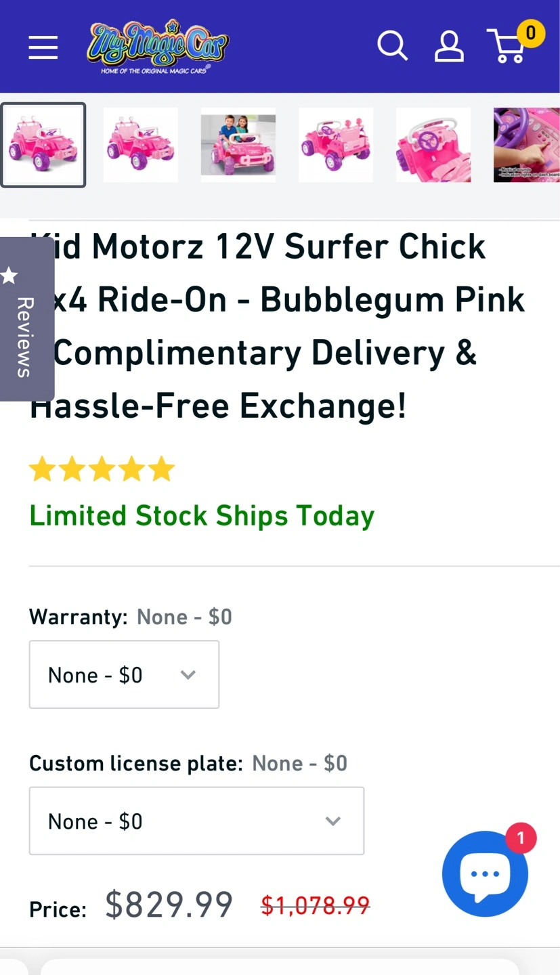Open the hamburger navigation menu

coord(43,47)
